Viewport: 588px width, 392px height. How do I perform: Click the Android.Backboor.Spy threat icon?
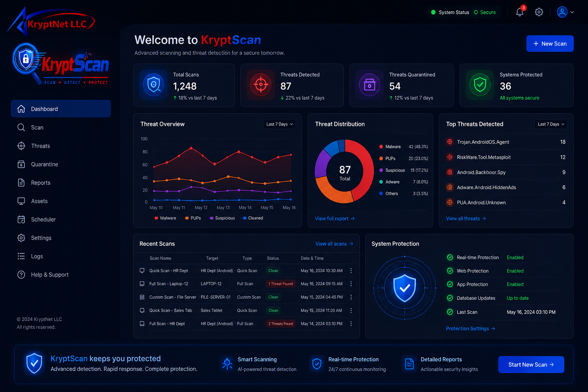pyautogui.click(x=450, y=172)
